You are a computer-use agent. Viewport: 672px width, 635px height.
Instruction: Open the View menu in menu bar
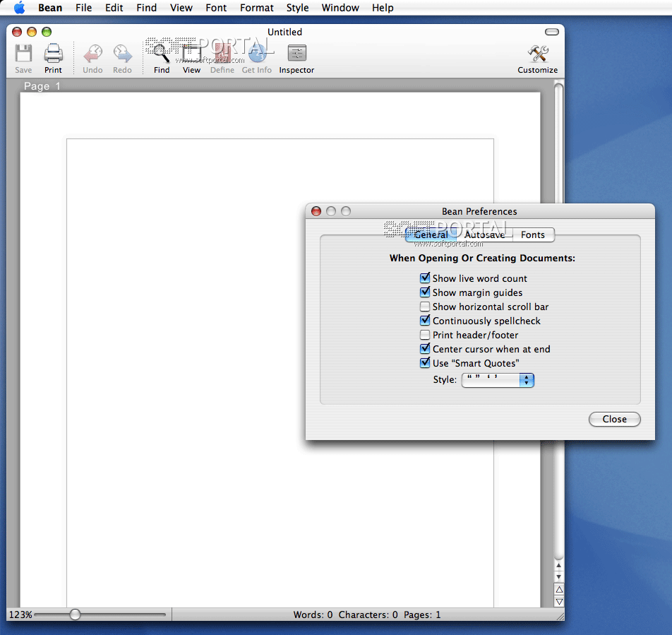(x=181, y=8)
